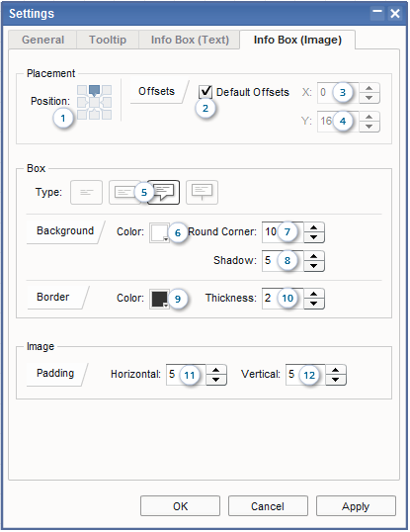Increase the border Thickness value
Viewport: 410px width, 532px height.
314,294
